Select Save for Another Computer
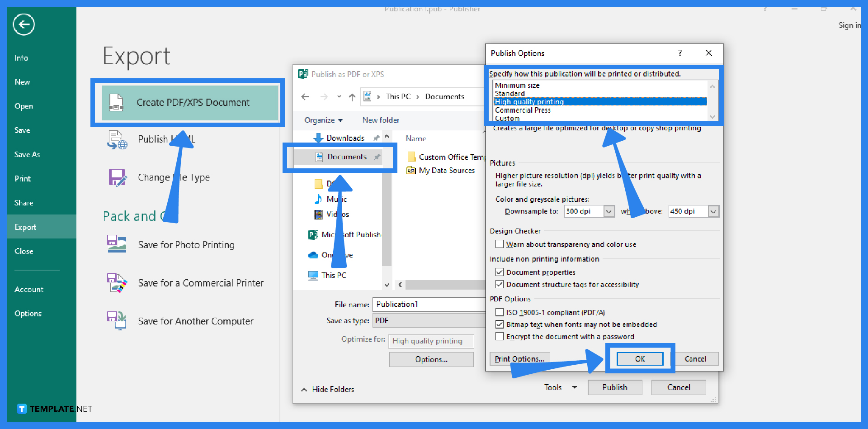Image resolution: width=868 pixels, height=429 pixels. [195, 321]
